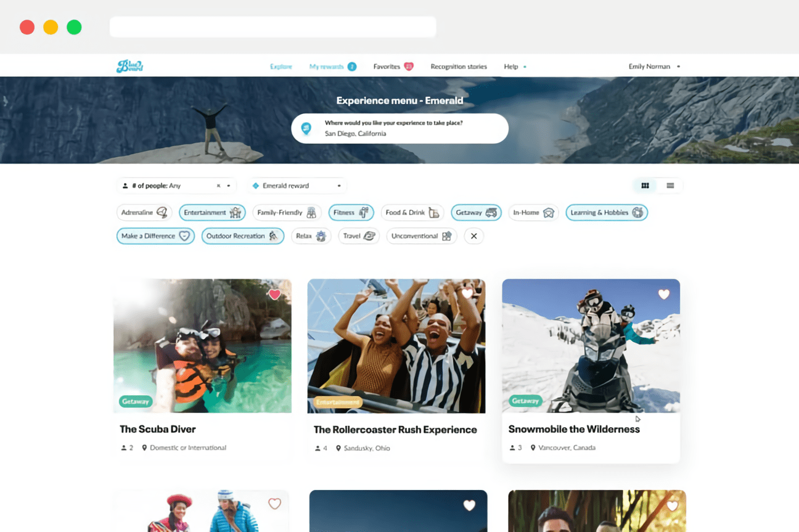Toggle the Learning & Hobbies filter
This screenshot has height=532, width=799.
point(607,213)
